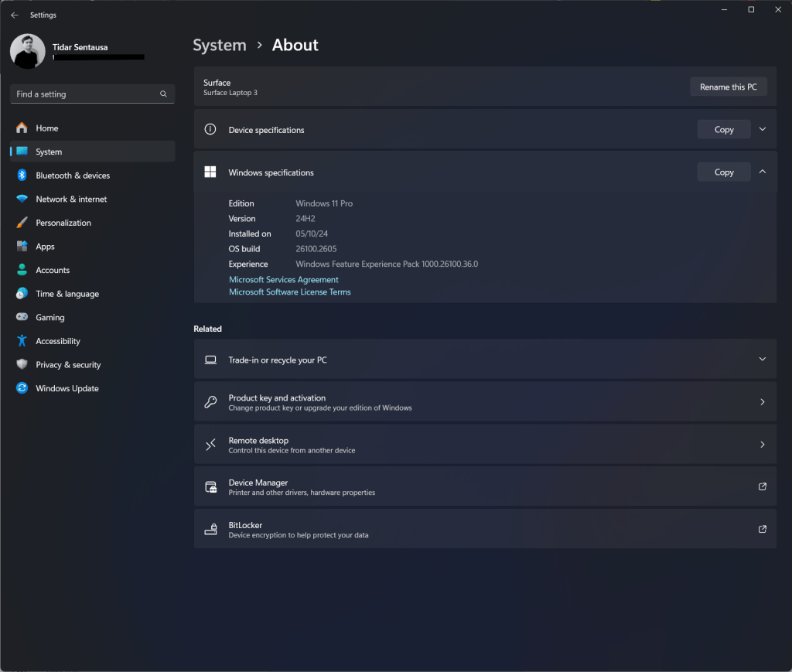Copy the Device specifications
The height and width of the screenshot is (672, 792).
pos(724,130)
